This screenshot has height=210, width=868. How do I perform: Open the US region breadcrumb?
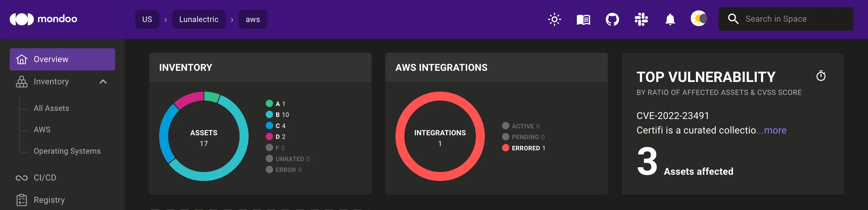[147, 19]
